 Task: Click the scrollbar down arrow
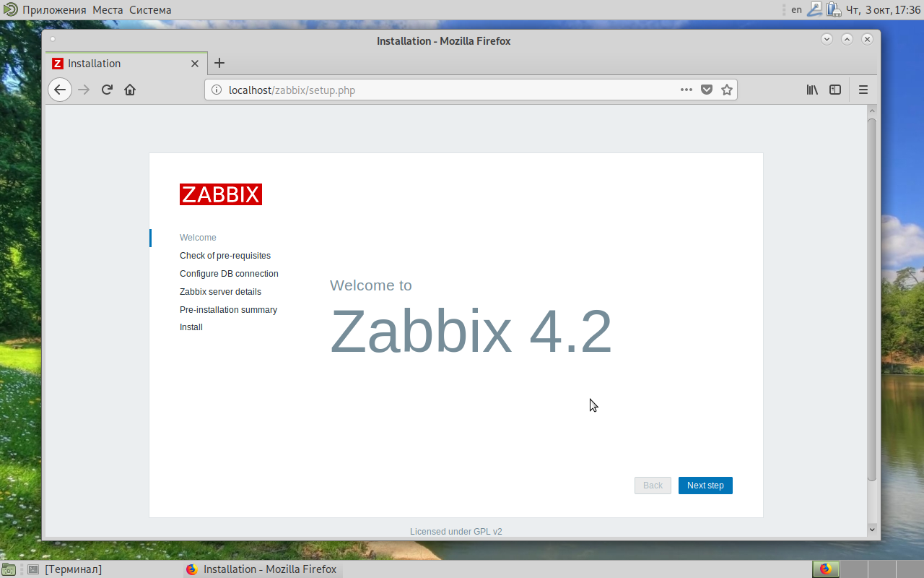[x=872, y=530]
